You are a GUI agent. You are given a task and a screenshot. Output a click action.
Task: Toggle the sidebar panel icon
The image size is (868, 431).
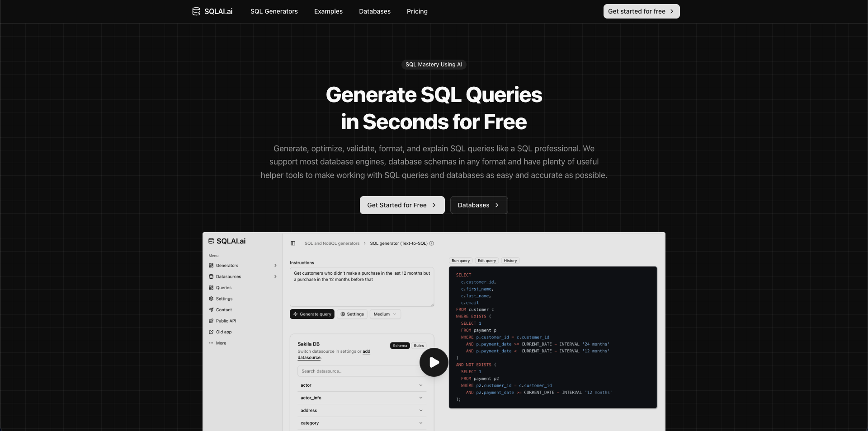pos(293,244)
